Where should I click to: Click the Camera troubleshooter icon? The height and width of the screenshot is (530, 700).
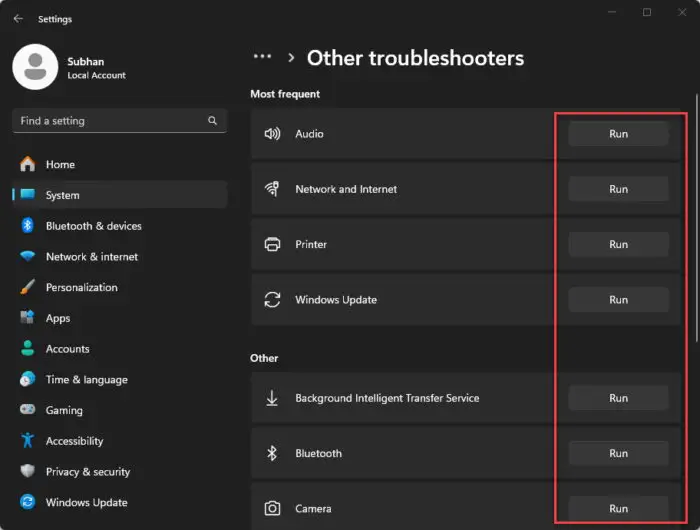[272, 509]
